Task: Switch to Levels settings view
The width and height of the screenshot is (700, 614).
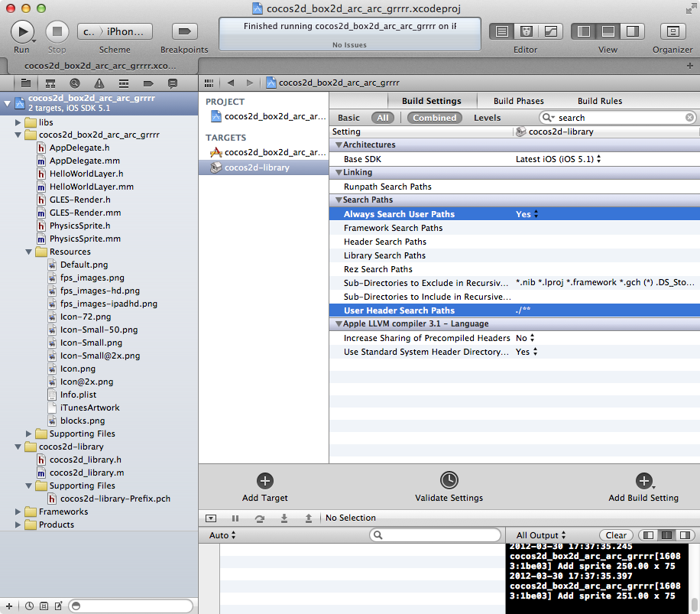Action: (487, 118)
